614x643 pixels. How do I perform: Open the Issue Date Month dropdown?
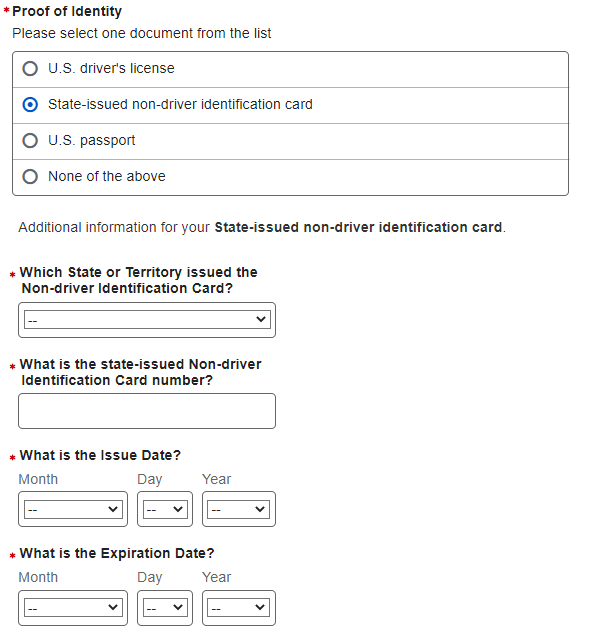(x=73, y=509)
